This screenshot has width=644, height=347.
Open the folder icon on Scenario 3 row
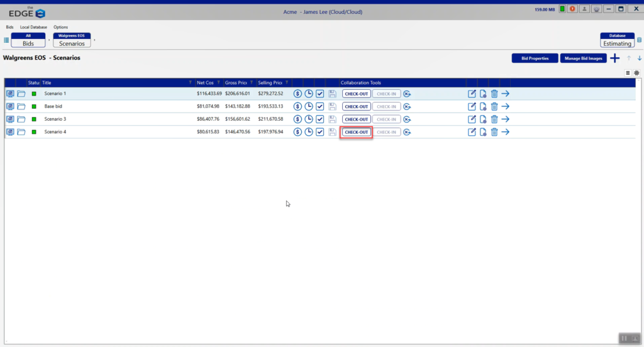pos(21,119)
